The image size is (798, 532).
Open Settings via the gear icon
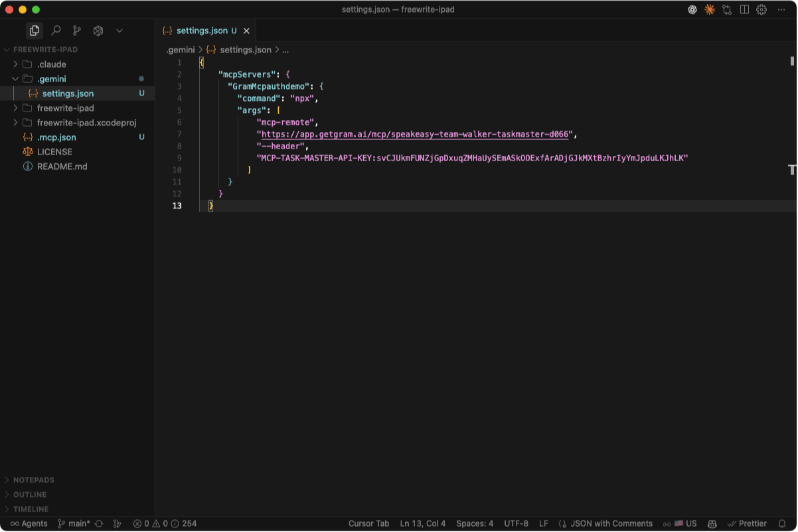coord(761,9)
